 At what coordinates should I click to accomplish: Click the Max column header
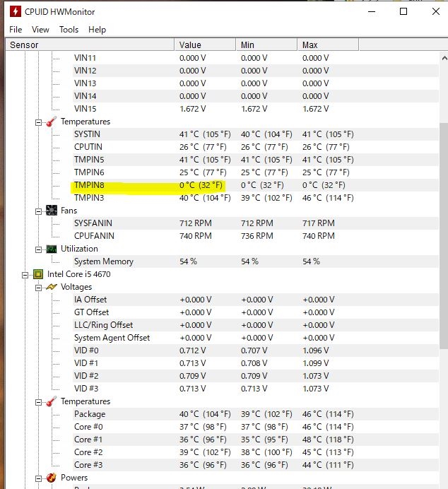coord(328,45)
